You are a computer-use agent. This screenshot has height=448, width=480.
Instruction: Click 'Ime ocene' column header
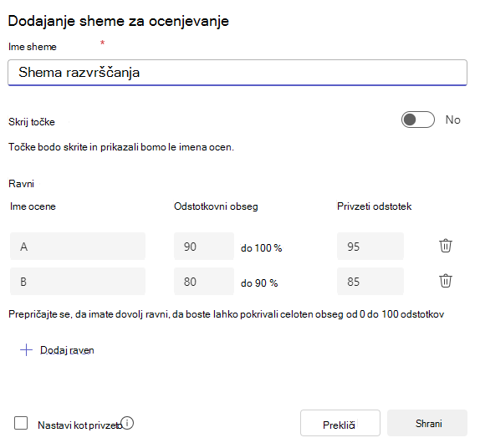tap(33, 206)
